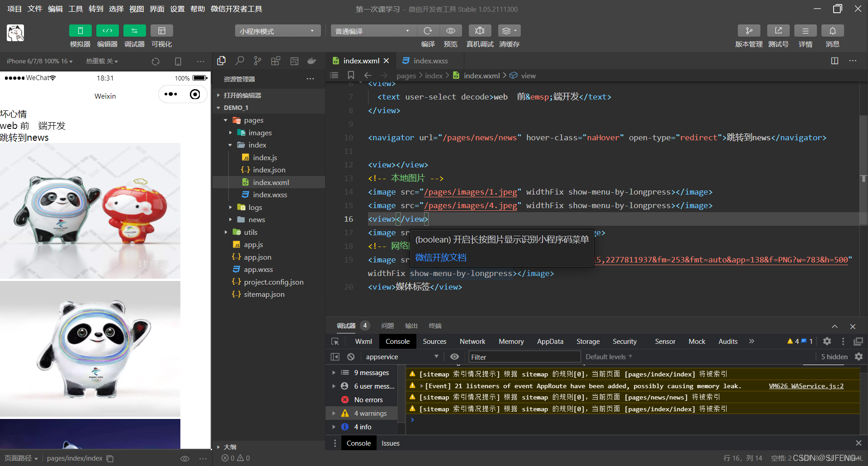Expand the utils folder
The width and height of the screenshot is (868, 466).
click(269, 232)
